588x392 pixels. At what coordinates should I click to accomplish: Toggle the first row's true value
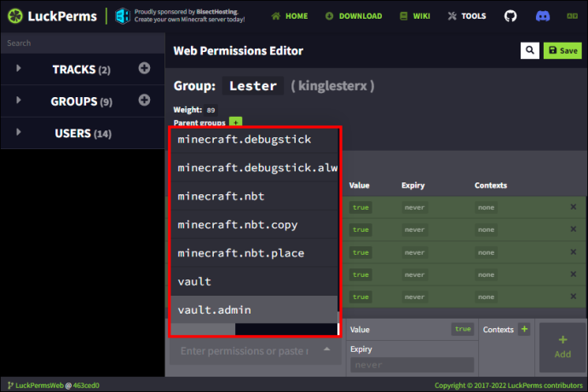point(360,207)
